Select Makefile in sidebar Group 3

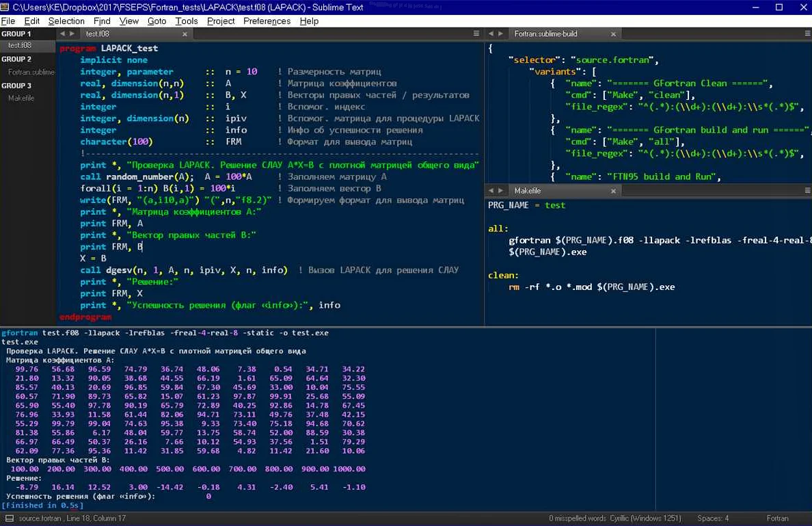21,98
